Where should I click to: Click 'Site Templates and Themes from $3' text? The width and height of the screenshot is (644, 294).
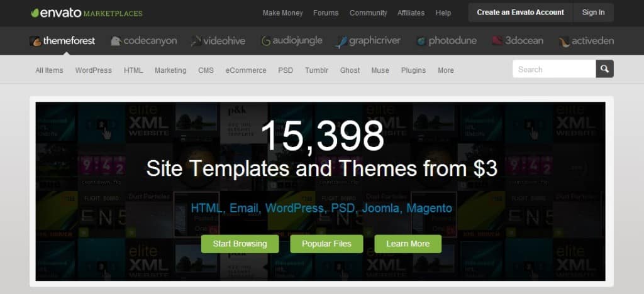click(x=321, y=168)
